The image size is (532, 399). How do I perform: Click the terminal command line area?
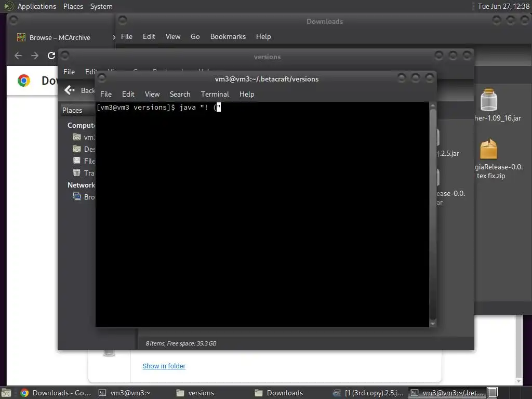pos(262,108)
